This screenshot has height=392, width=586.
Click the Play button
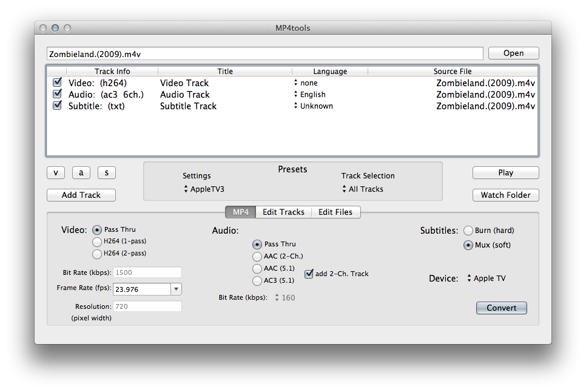(x=506, y=173)
